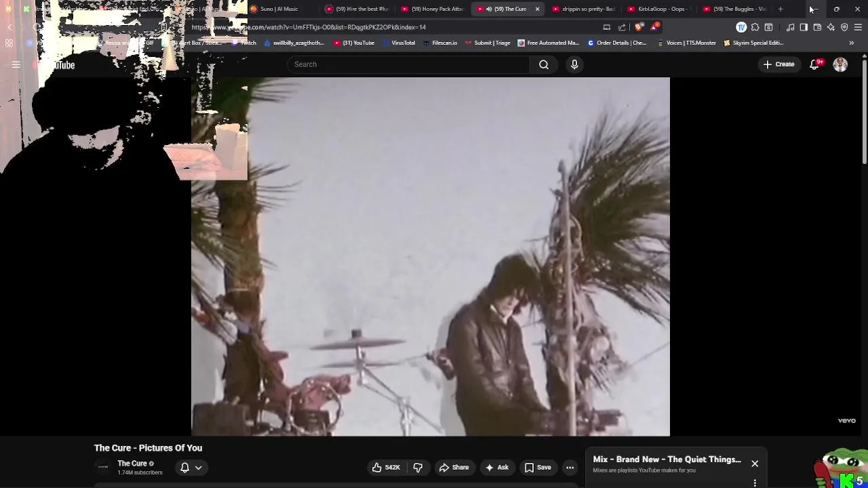Click share page icon in address bar

click(x=623, y=27)
